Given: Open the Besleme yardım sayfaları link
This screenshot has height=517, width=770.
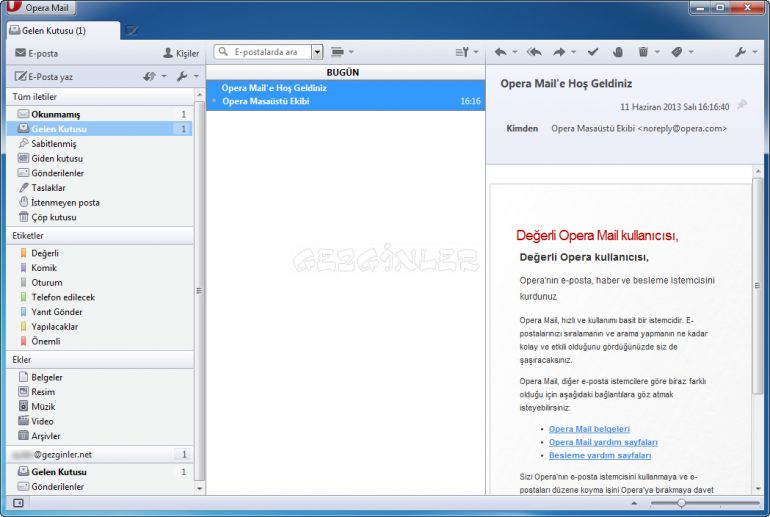Looking at the screenshot, I should (600, 455).
